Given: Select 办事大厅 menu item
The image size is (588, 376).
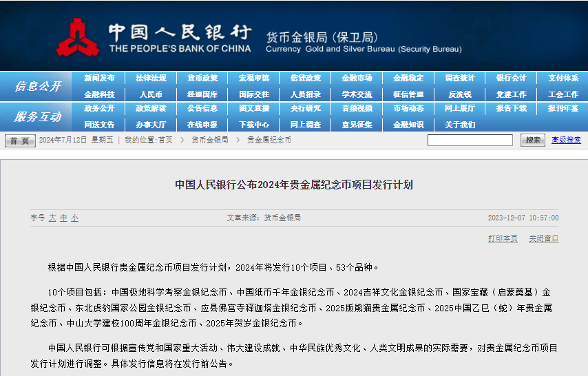Looking at the screenshot, I should (x=151, y=125).
